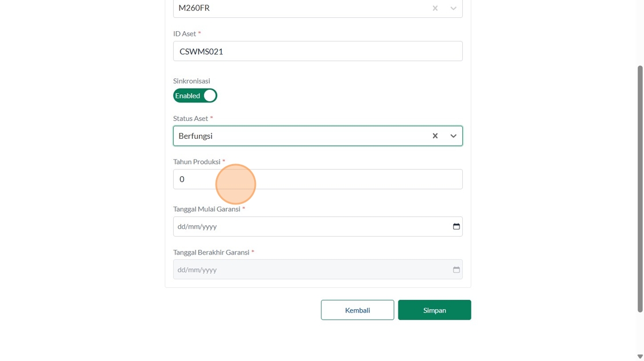The image size is (644, 361).
Task: Click the ID Aset text field
Action: (317, 51)
